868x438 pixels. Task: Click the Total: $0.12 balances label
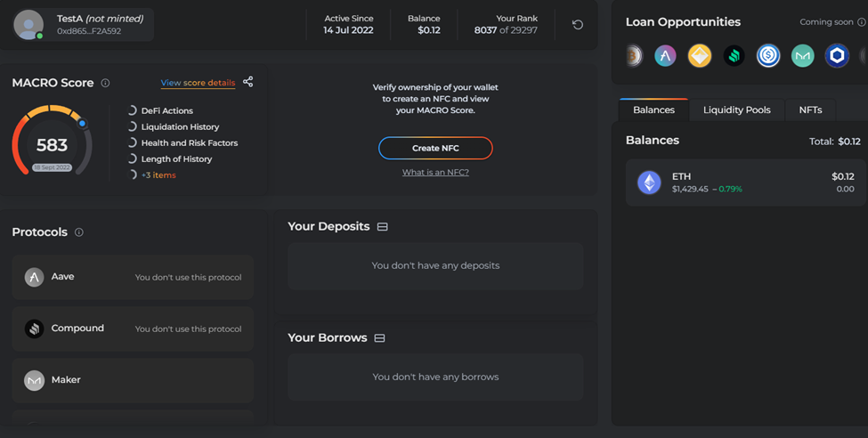coord(835,142)
